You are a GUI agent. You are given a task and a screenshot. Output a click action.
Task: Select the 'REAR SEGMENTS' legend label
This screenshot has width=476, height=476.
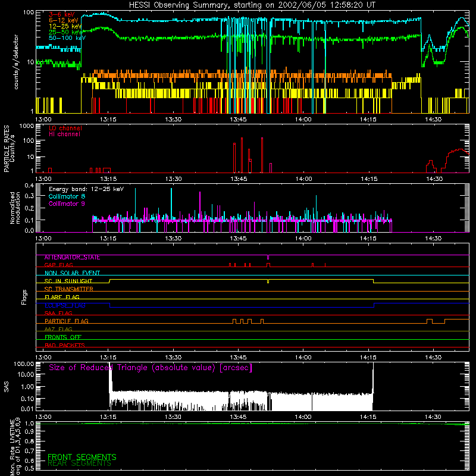80,464
